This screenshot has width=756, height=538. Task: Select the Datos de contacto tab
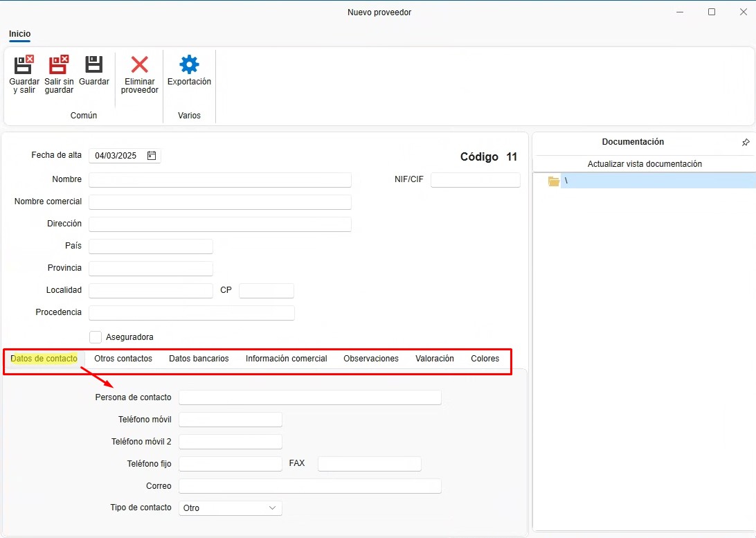[44, 358]
